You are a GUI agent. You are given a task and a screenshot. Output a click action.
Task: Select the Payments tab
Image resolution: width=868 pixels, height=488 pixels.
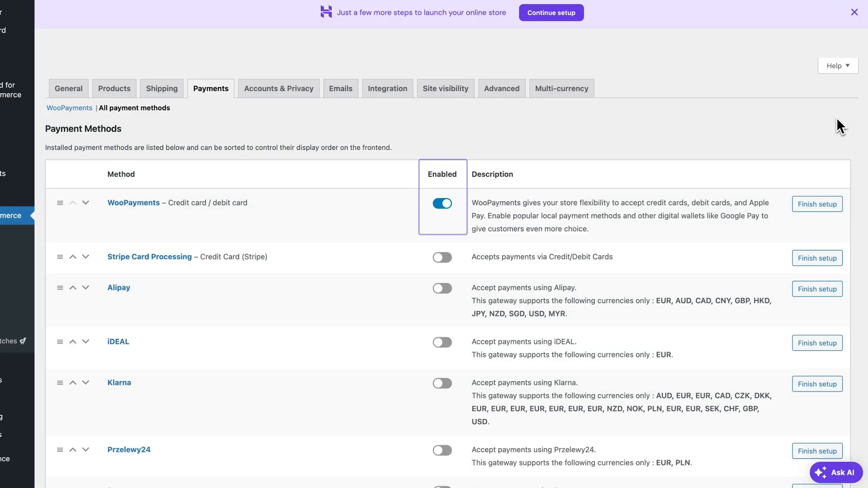[211, 88]
